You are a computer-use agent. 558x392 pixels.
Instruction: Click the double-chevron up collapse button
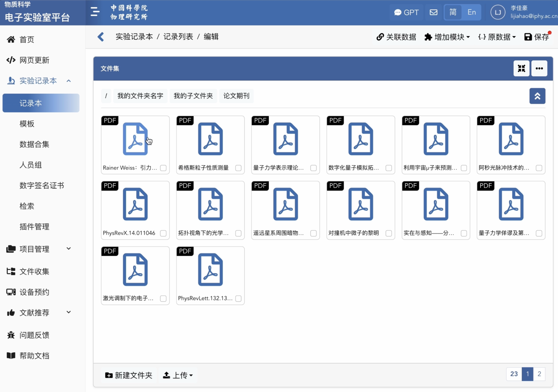pos(537,96)
